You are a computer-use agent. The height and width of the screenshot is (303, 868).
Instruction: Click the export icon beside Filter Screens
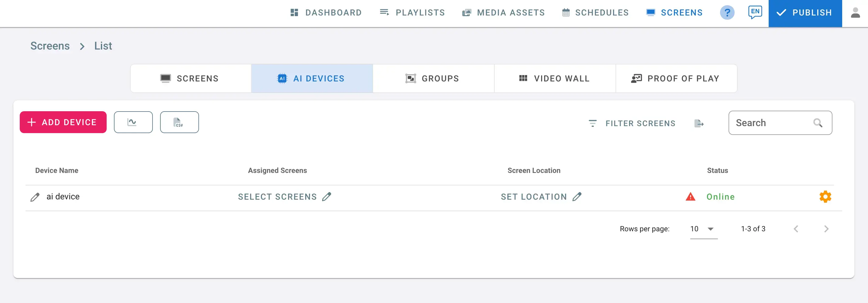699,123
